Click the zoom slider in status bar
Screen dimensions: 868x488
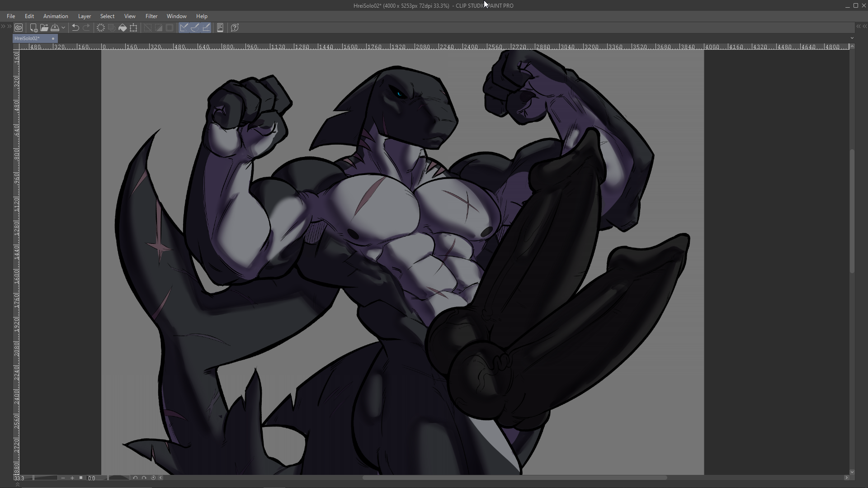click(45, 478)
